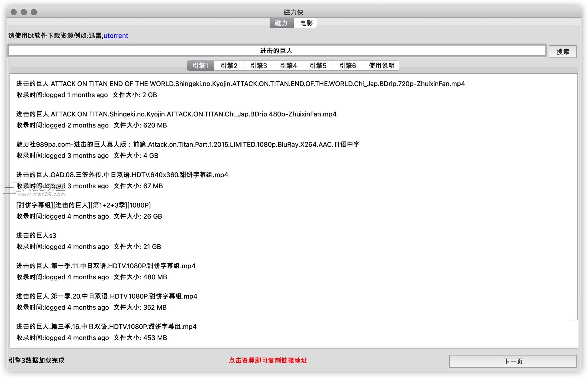This screenshot has width=588, height=378.
Task: Click the 引擎3数据加载完成 status text
Action: click(x=36, y=361)
